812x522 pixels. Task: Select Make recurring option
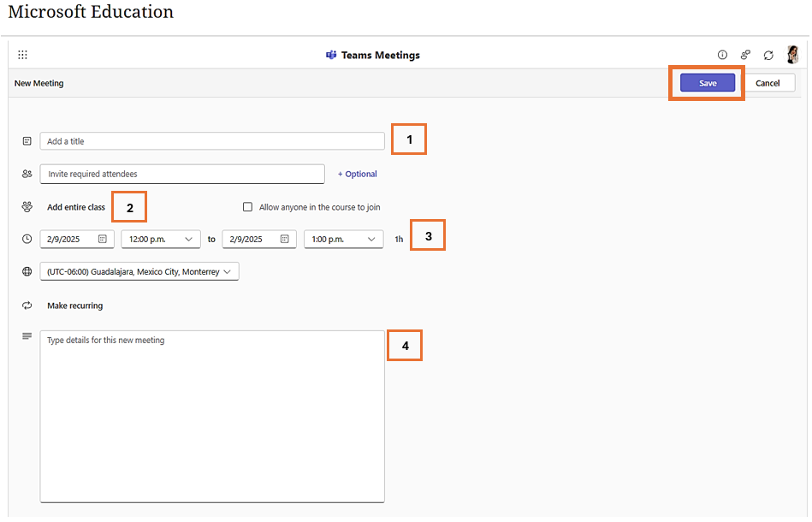point(75,305)
